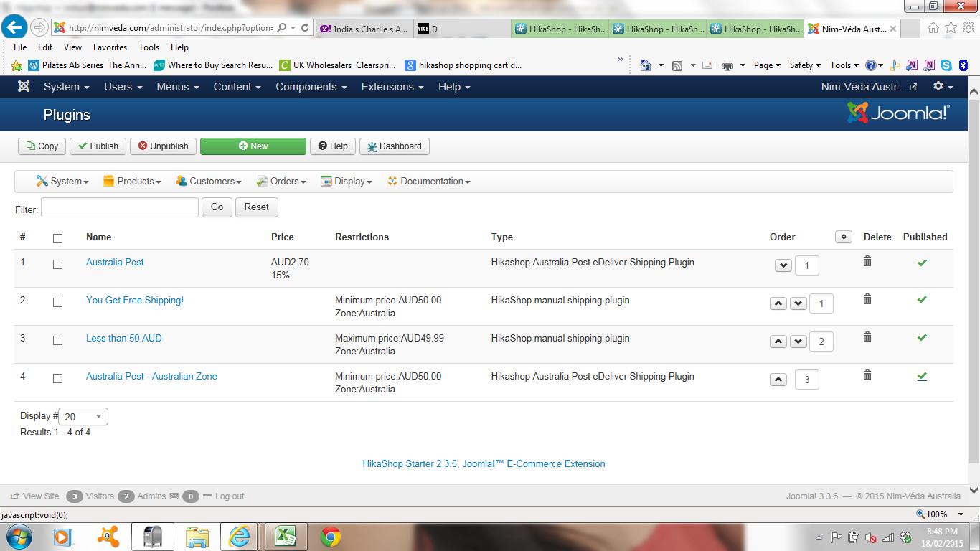Switch to the India s Charlie browser tab
Screen dimensions: 980x551
click(364, 29)
